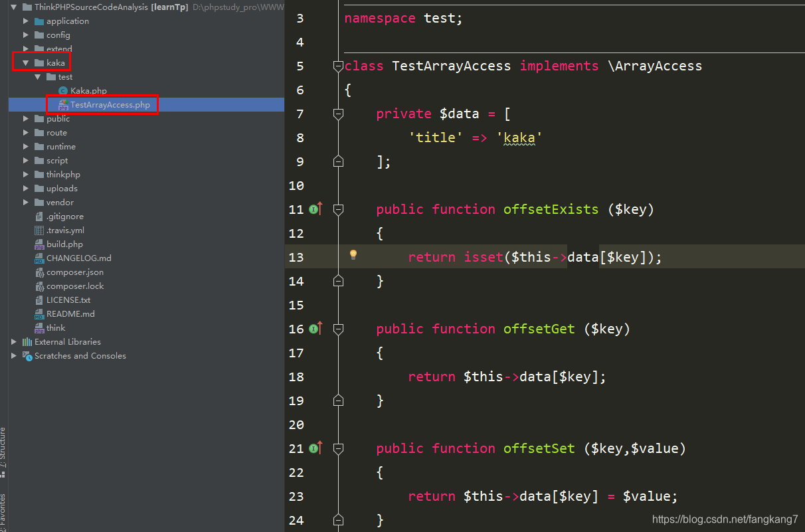The height and width of the screenshot is (532, 805).
Task: Click the offsetExists method name
Action: pyautogui.click(x=551, y=209)
